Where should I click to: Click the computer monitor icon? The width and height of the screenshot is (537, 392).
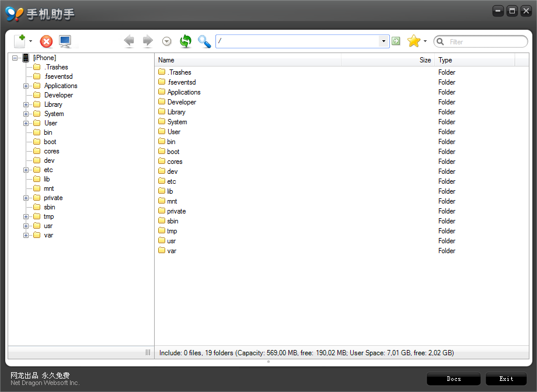coord(65,41)
